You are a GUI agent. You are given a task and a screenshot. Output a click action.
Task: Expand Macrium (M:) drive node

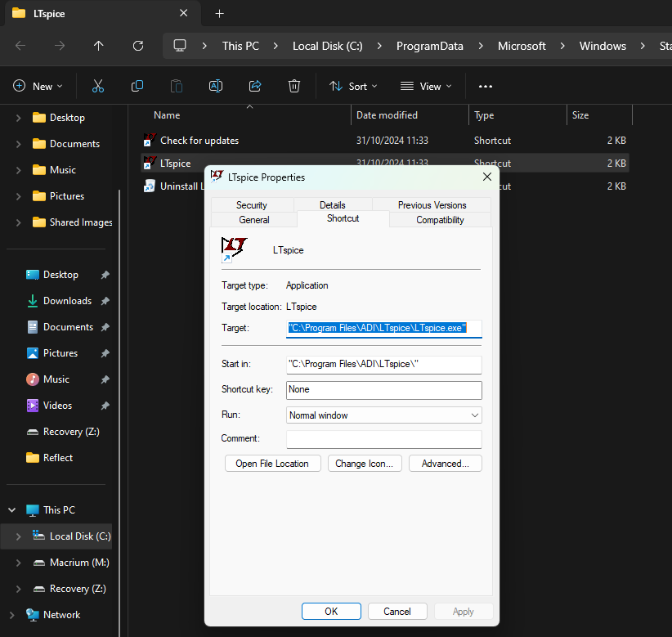click(19, 562)
